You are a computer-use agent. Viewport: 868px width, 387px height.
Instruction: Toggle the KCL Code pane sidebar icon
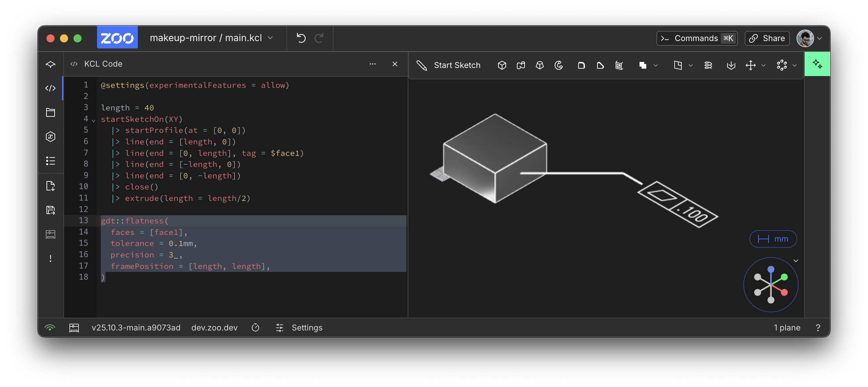(x=51, y=88)
